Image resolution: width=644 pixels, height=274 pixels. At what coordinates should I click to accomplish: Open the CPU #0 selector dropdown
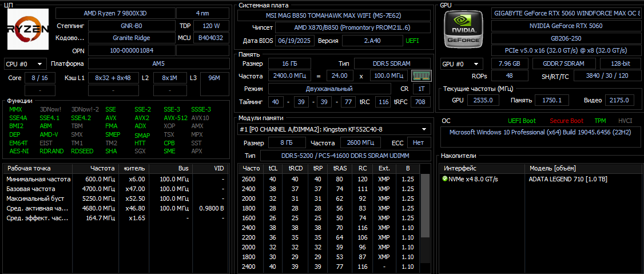24,64
